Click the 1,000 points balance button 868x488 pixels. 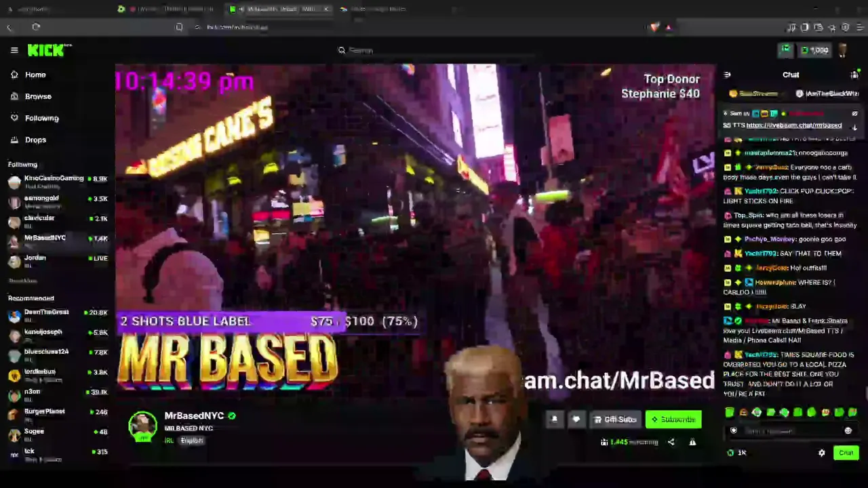(814, 50)
